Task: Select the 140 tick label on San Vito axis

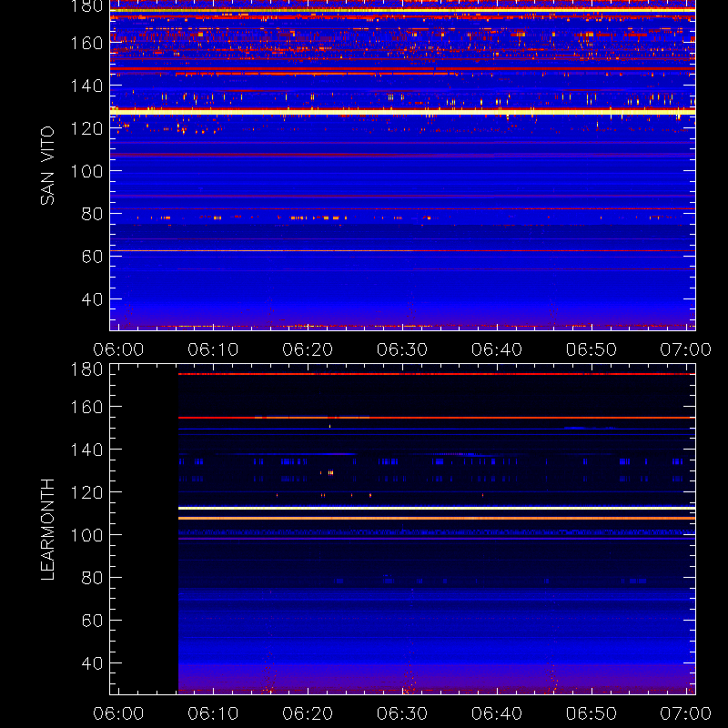Action: tap(86, 86)
